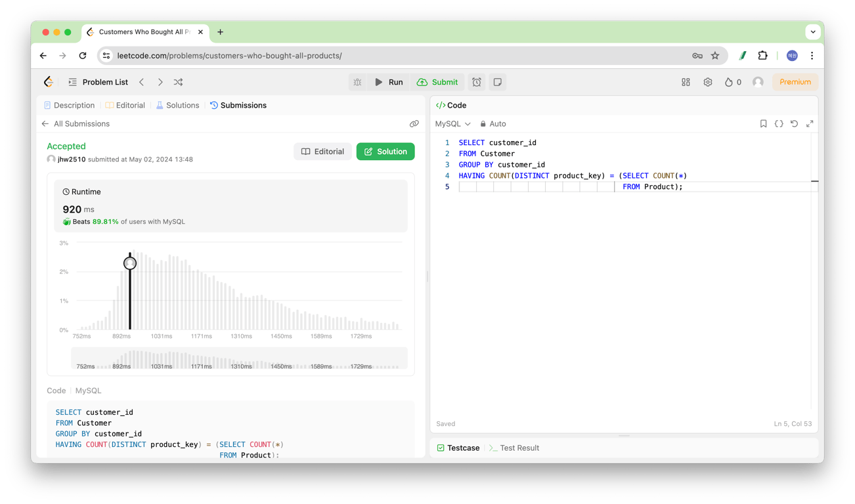This screenshot has height=504, width=855.
Task: Click the lock icon beside Auto
Action: click(482, 123)
